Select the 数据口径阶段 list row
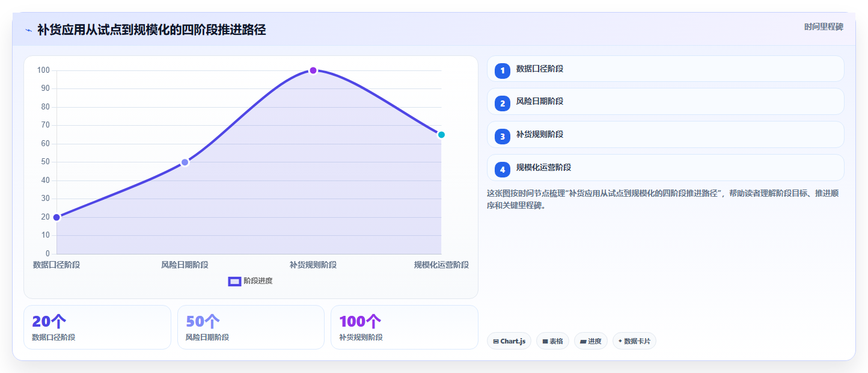This screenshot has width=868, height=373. 665,69
